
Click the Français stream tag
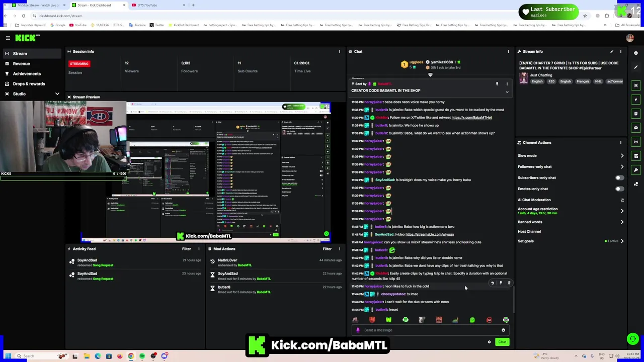[x=583, y=81]
